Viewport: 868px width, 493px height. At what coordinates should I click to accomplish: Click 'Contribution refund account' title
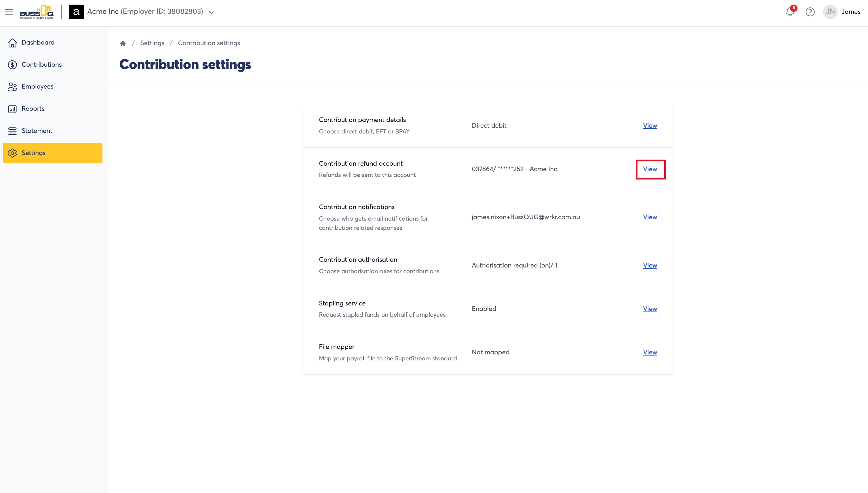361,164
